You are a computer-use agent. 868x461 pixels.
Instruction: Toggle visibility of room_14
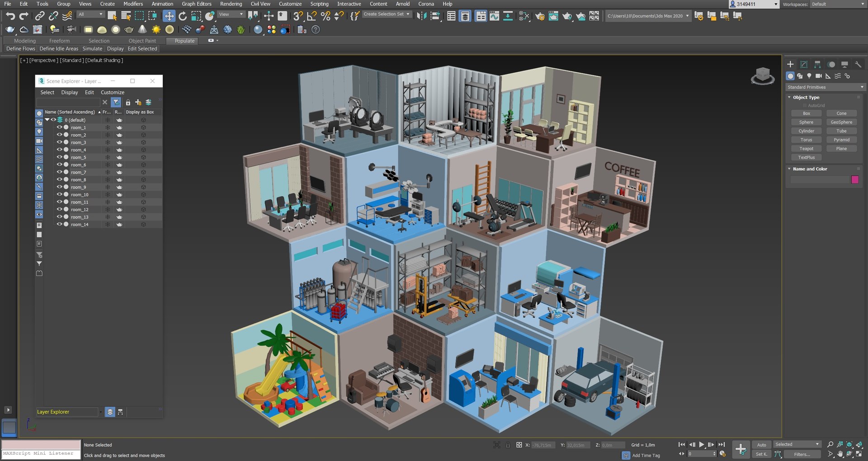point(59,224)
